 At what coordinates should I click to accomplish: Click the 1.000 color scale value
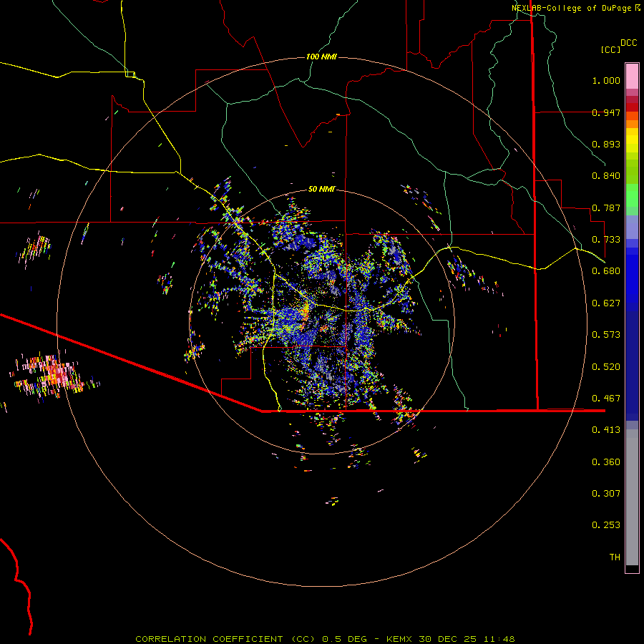click(x=606, y=80)
